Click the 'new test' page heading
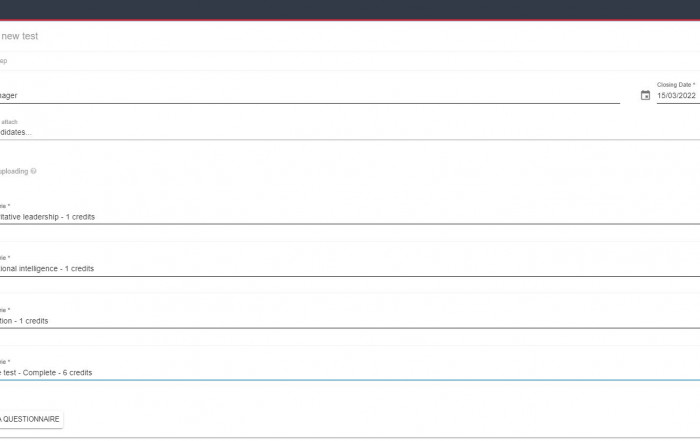700x441 pixels. coord(20,36)
